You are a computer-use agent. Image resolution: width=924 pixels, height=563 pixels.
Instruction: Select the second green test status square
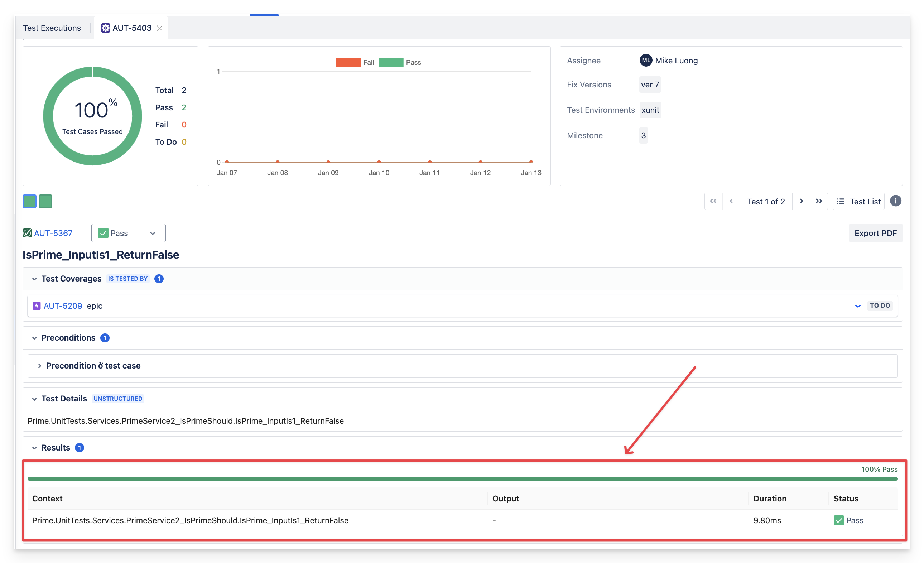[45, 201]
